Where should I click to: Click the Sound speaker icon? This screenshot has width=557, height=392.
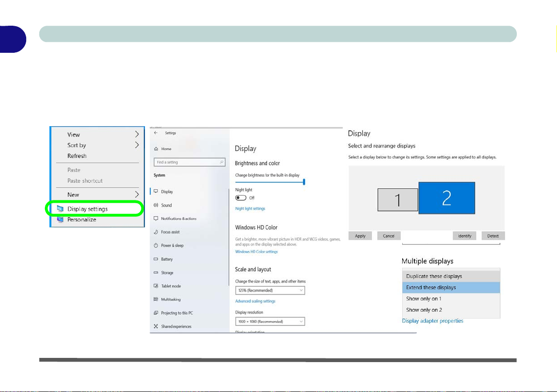click(x=156, y=205)
